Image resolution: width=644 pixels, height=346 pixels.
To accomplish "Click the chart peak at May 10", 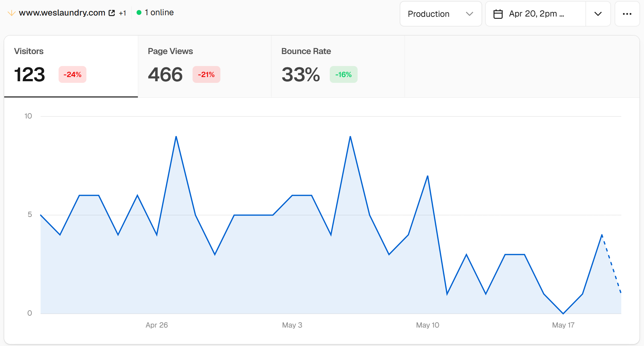I will pos(427,176).
